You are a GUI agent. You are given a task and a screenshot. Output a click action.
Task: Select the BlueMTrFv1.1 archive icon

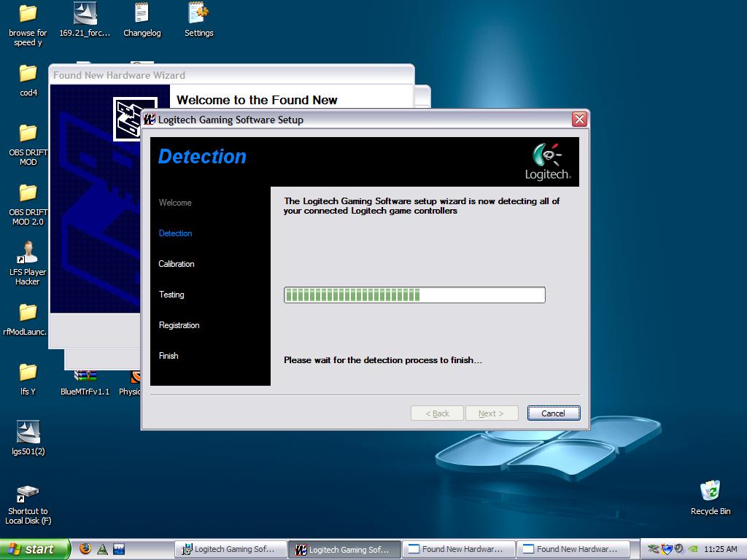click(x=85, y=384)
